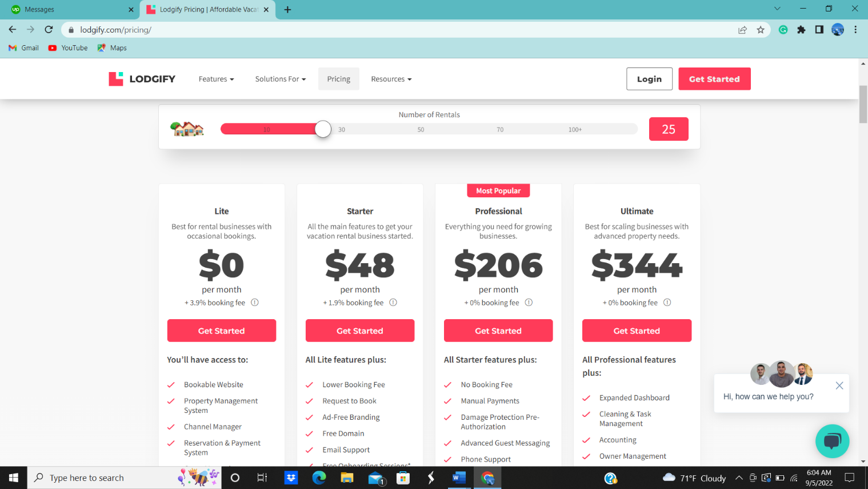Select the Pricing nav item
This screenshot has height=489, width=868.
339,79
